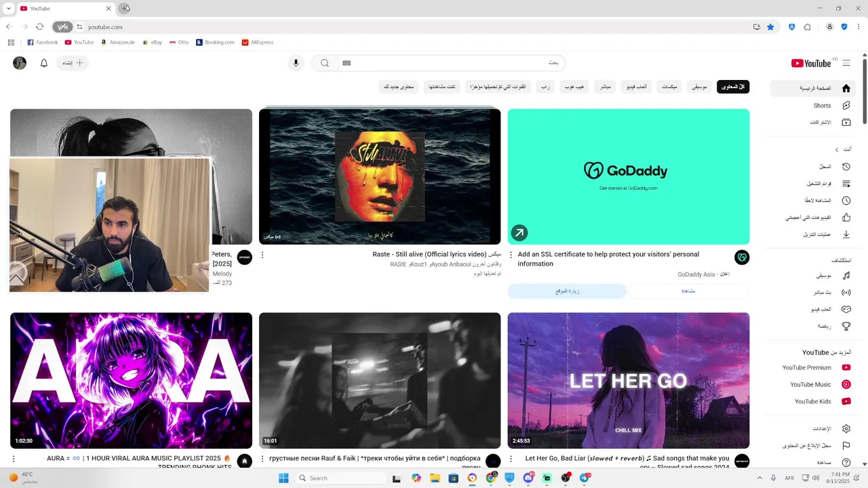Open the Windows Start menu
The height and width of the screenshot is (488, 868).
click(x=283, y=478)
